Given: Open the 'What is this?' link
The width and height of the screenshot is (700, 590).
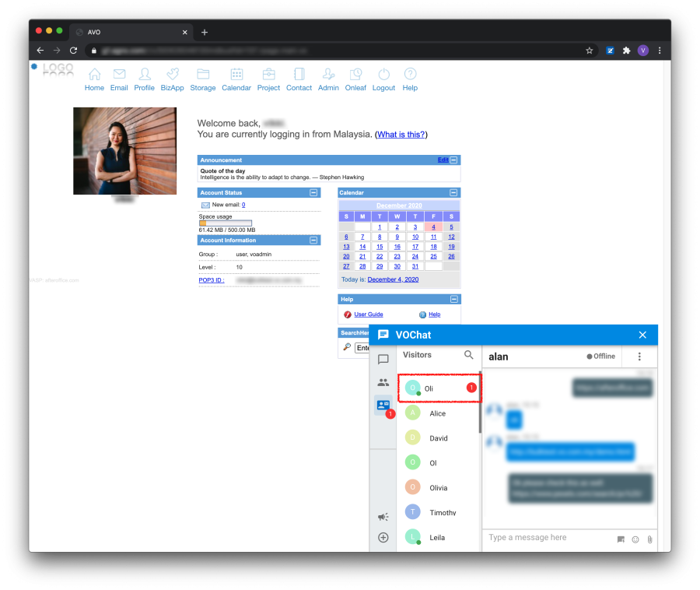Looking at the screenshot, I should (x=401, y=134).
